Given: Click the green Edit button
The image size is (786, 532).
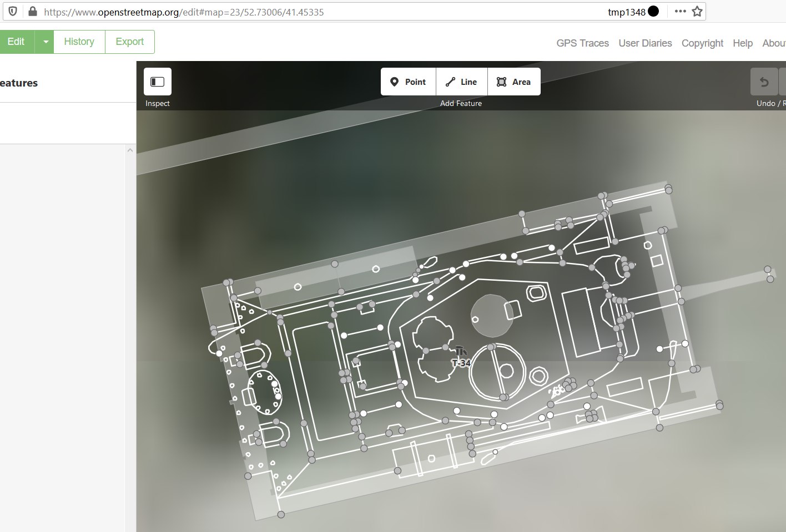Looking at the screenshot, I should click(16, 42).
